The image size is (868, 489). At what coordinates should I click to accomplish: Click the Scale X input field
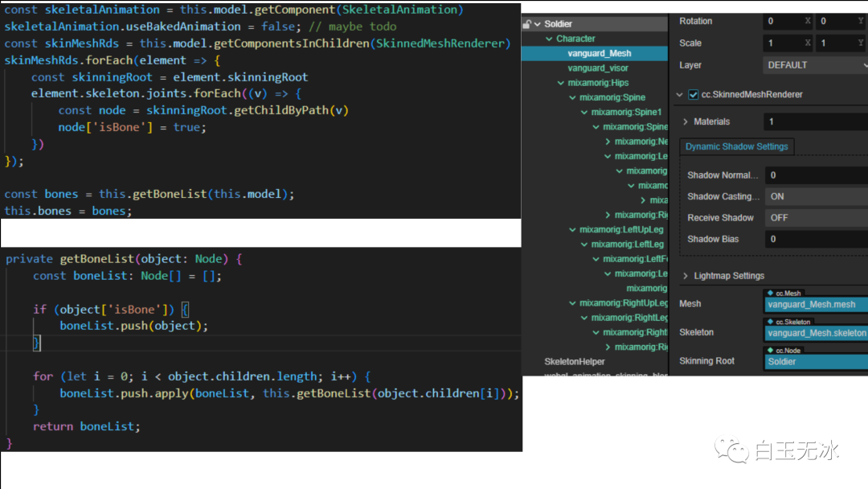(x=788, y=43)
